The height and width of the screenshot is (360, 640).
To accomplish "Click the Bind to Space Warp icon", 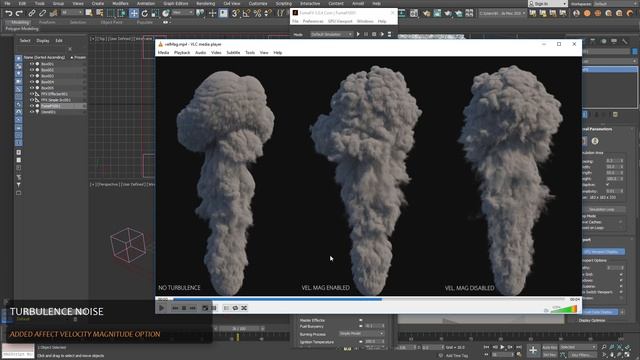I will click(53, 13).
